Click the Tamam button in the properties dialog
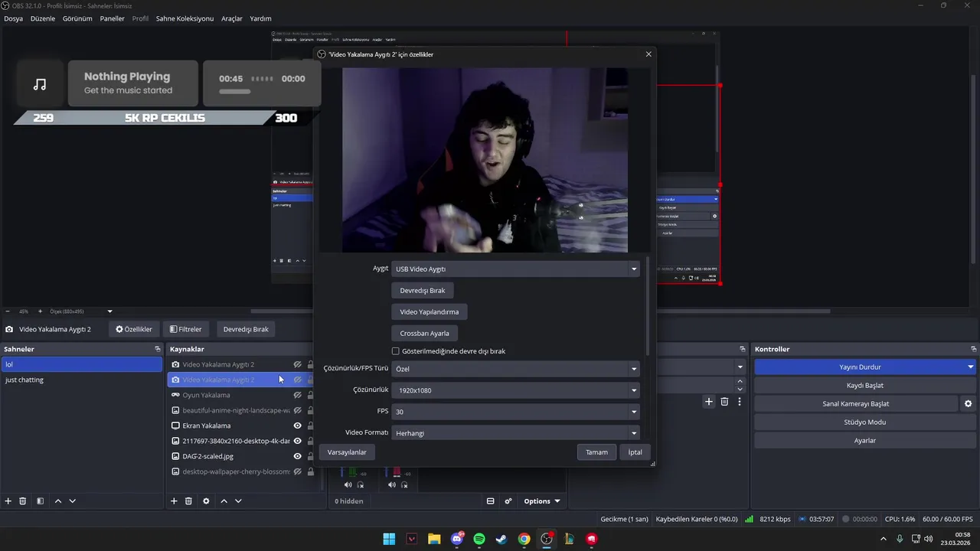980x551 pixels. [x=596, y=452]
